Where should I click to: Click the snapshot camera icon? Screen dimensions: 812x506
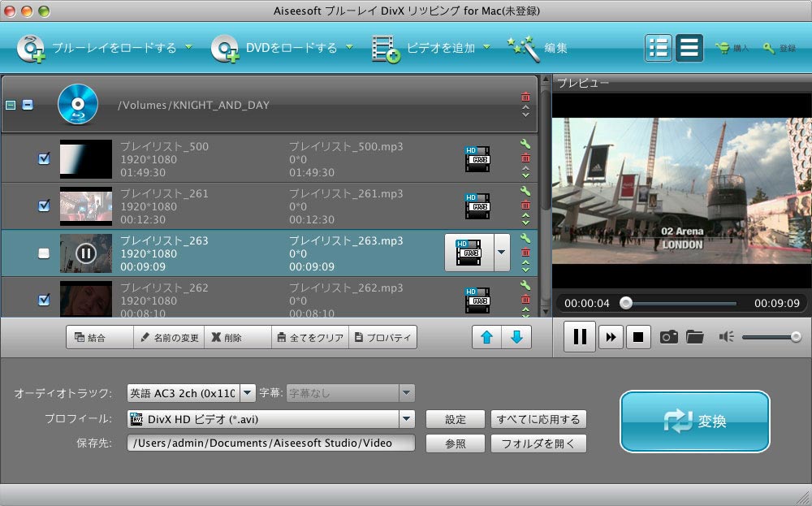point(668,336)
